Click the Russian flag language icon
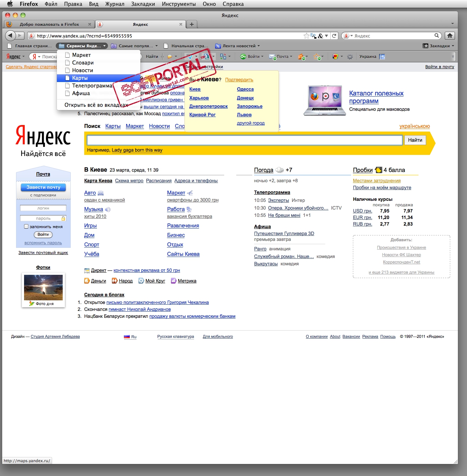The height and width of the screenshot is (476, 467). click(127, 337)
